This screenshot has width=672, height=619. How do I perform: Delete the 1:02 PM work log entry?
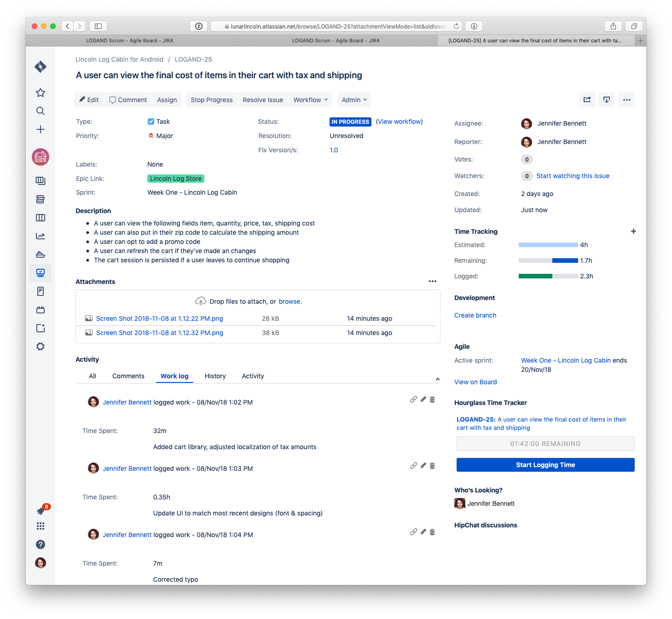[432, 399]
